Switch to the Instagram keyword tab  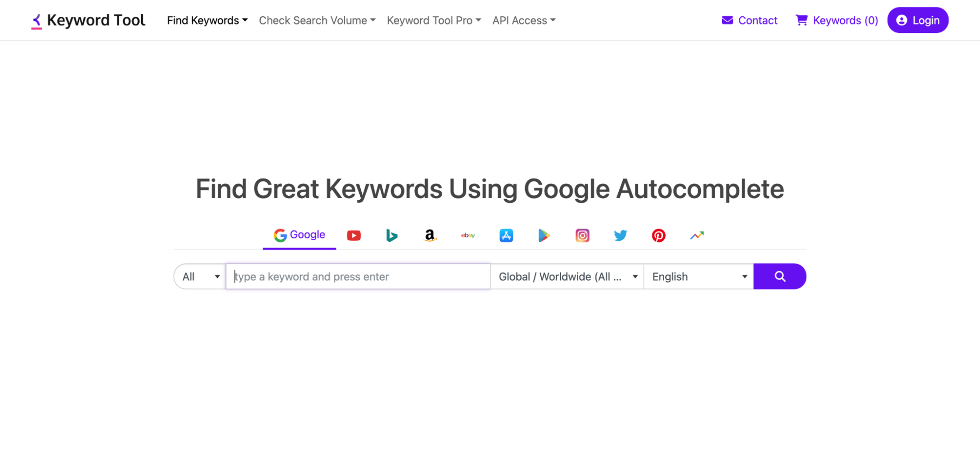pyautogui.click(x=582, y=235)
